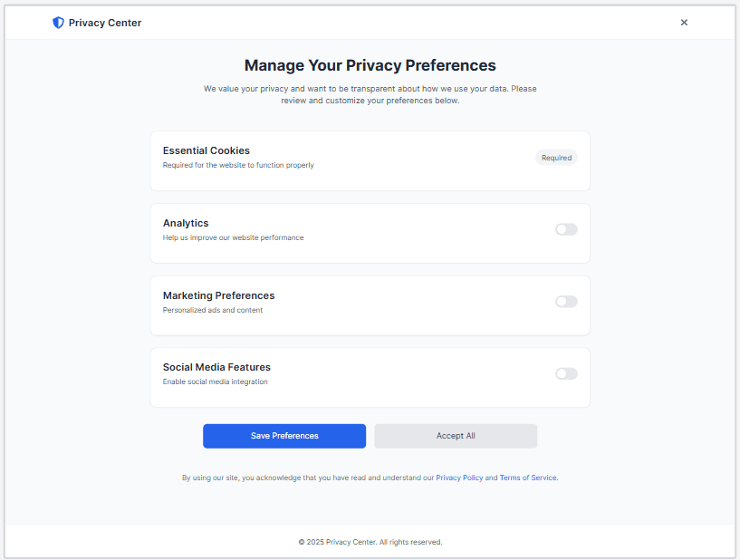The height and width of the screenshot is (560, 740).
Task: Click the Save Preferences button
Action: click(x=284, y=436)
